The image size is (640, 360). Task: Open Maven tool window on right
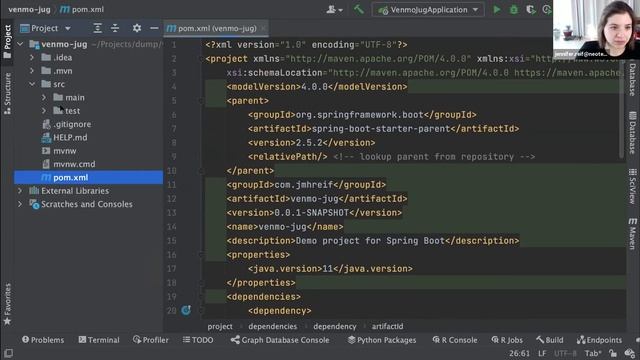(632, 234)
